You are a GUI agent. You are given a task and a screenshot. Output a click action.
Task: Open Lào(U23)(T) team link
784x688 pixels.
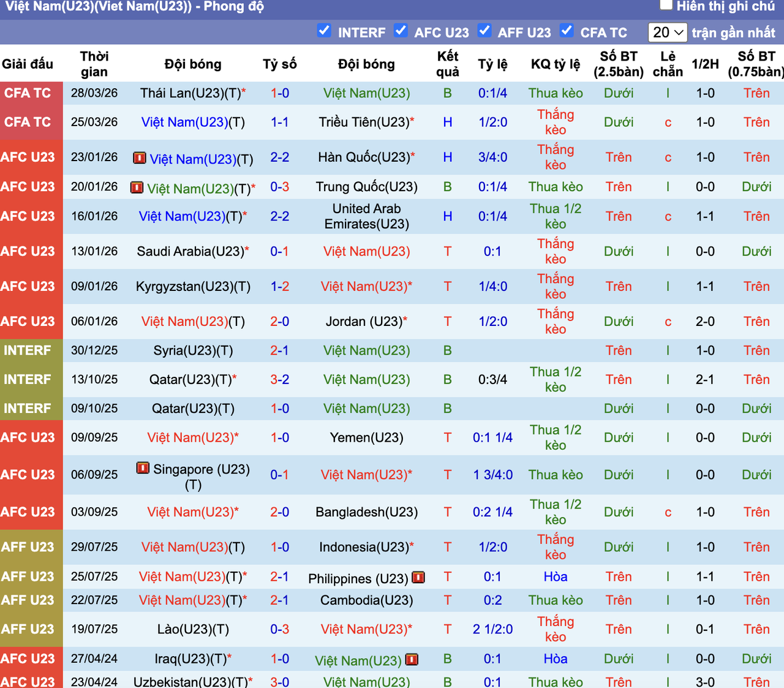click(193, 629)
